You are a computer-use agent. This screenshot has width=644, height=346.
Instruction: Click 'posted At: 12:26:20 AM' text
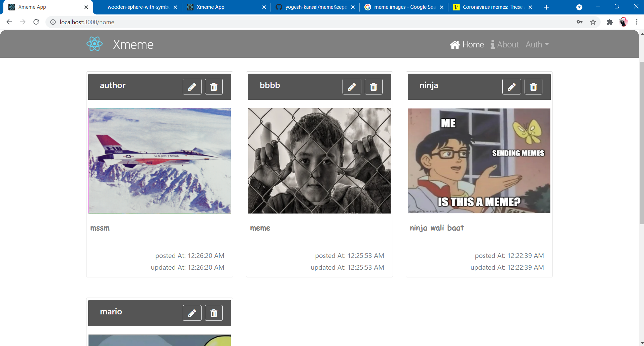[190, 256]
